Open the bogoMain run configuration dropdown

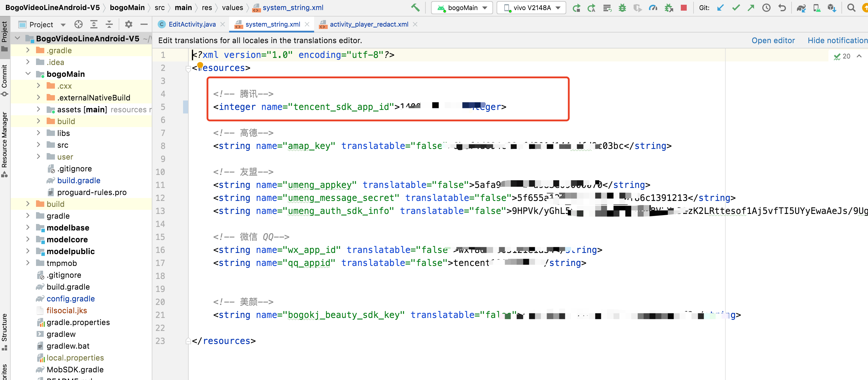click(x=462, y=7)
